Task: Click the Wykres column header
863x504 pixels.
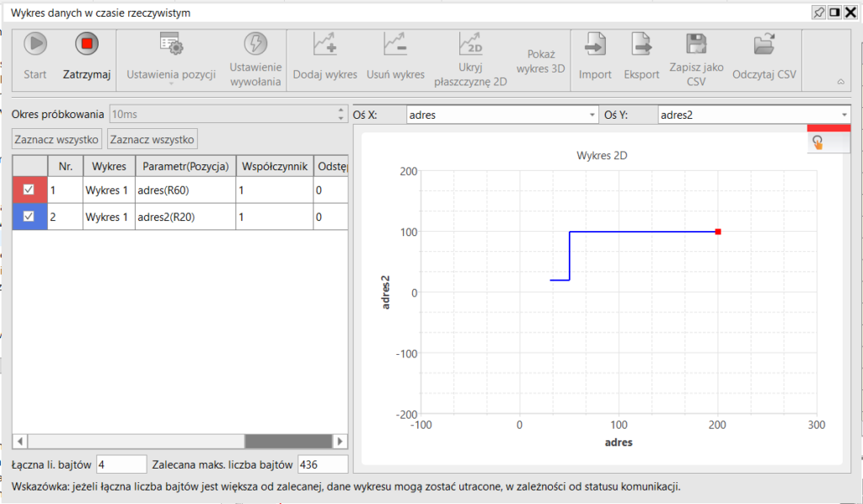Action: pyautogui.click(x=109, y=166)
